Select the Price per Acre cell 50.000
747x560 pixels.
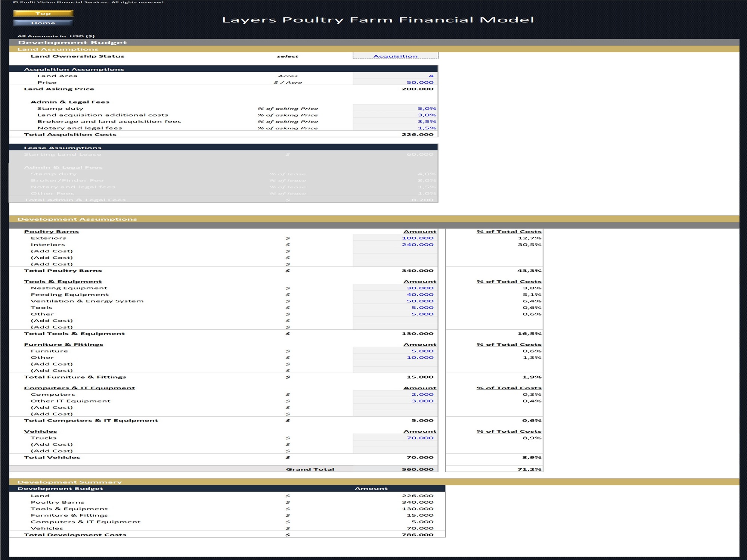[x=395, y=82]
